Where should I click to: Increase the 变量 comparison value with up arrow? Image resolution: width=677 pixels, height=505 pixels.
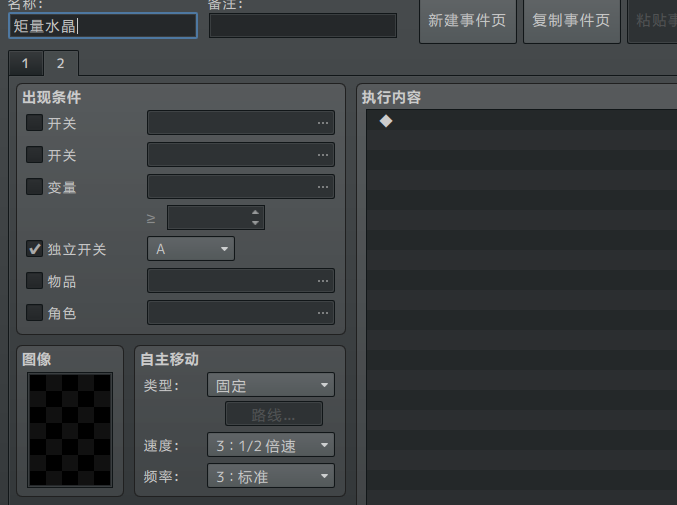pyautogui.click(x=256, y=212)
